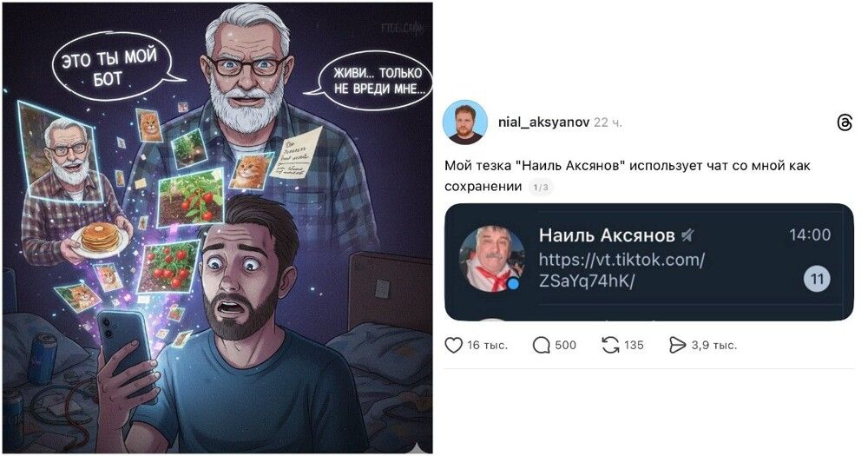The height and width of the screenshot is (456, 868).
Task: Click the muted speaker icon beside Наиль Аксянов
Action: pyautogui.click(x=687, y=236)
